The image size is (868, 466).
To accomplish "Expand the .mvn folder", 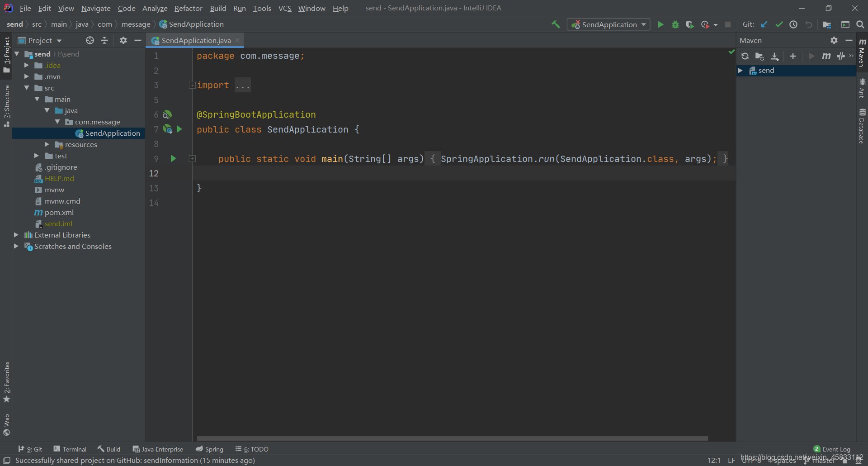I will tap(26, 76).
